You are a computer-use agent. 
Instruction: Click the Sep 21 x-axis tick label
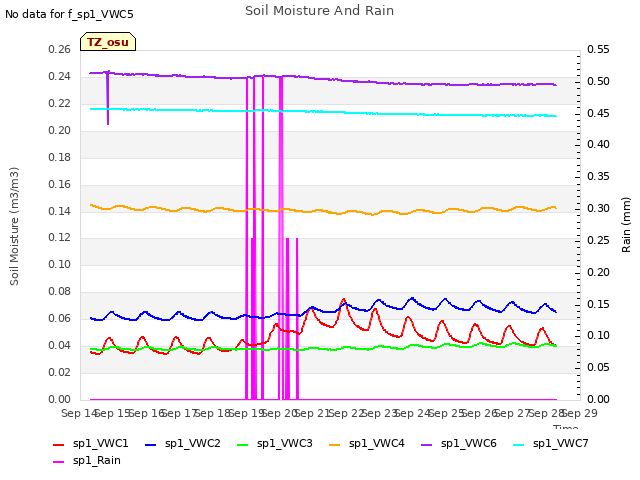click(313, 413)
